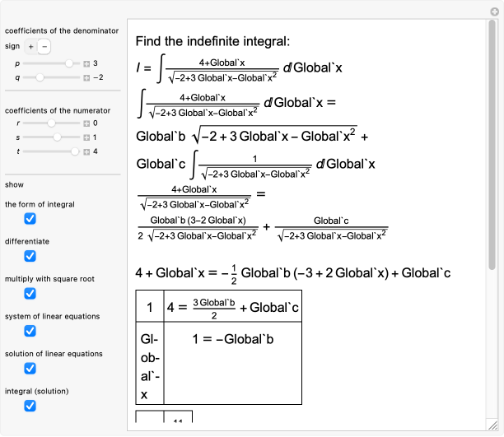This screenshot has height=437, width=504.
Task: Click the p coefficient slider thumb
Action: pos(69,63)
